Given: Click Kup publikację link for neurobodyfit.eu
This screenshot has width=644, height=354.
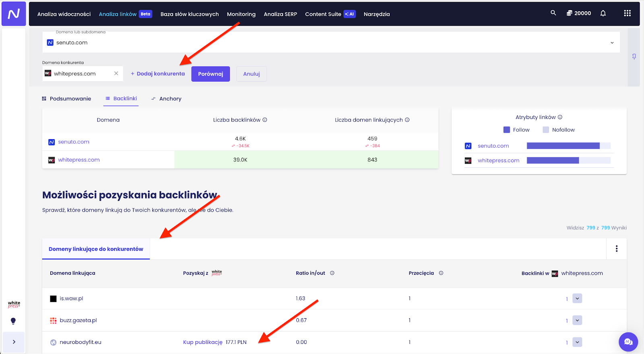Looking at the screenshot, I should (203, 342).
